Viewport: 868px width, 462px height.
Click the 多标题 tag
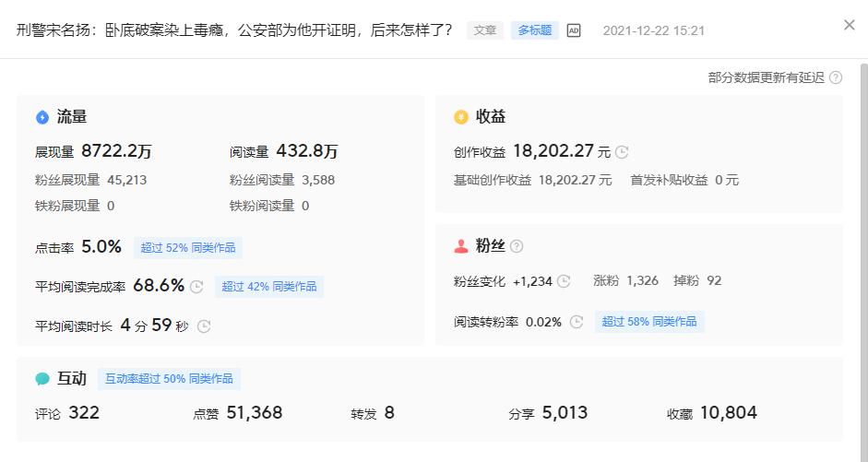coord(535,30)
